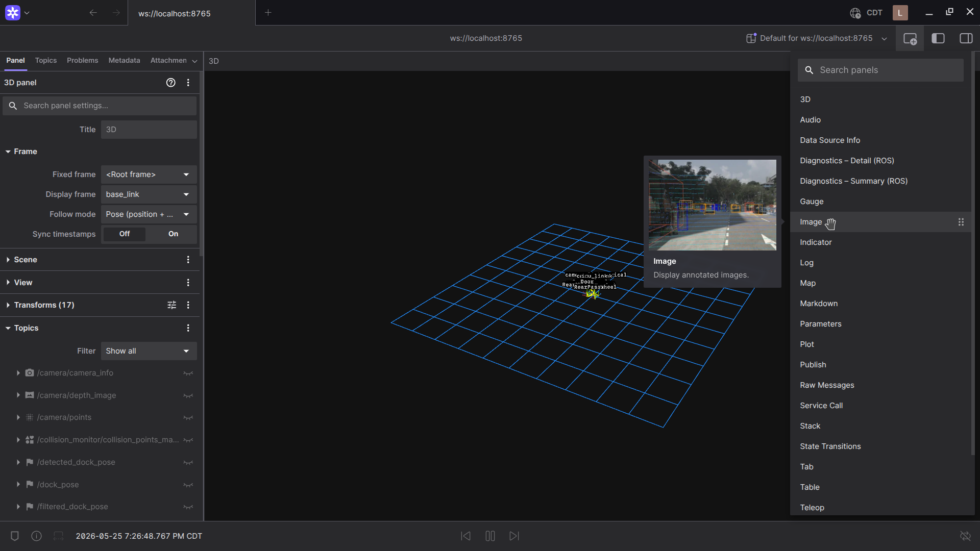Pause playback
Viewport: 980px width, 551px height.
(x=490, y=536)
